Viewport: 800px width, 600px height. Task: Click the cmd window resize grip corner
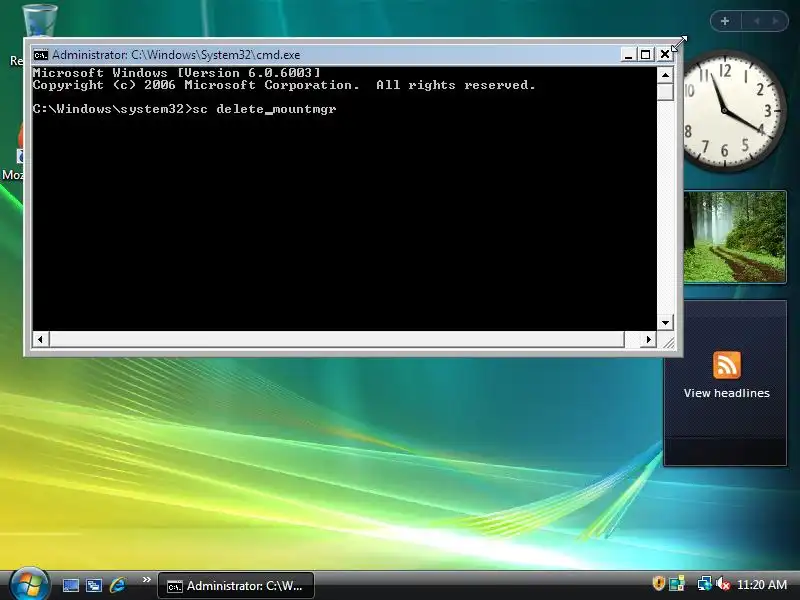pos(667,342)
